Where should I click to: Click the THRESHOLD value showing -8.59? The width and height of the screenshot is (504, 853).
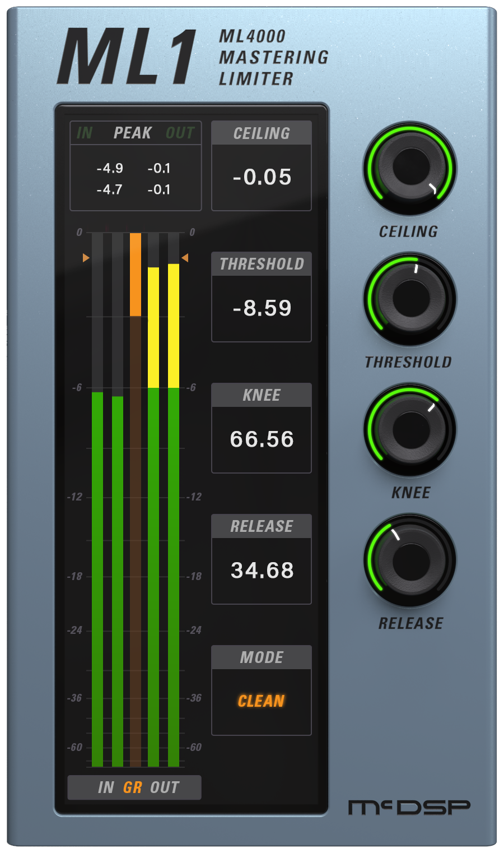point(261,308)
